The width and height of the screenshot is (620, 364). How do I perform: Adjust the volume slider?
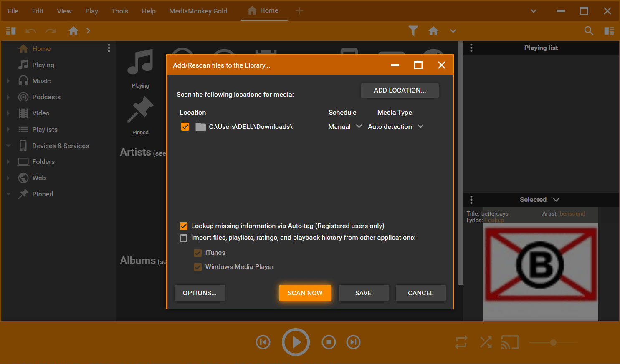(553, 342)
